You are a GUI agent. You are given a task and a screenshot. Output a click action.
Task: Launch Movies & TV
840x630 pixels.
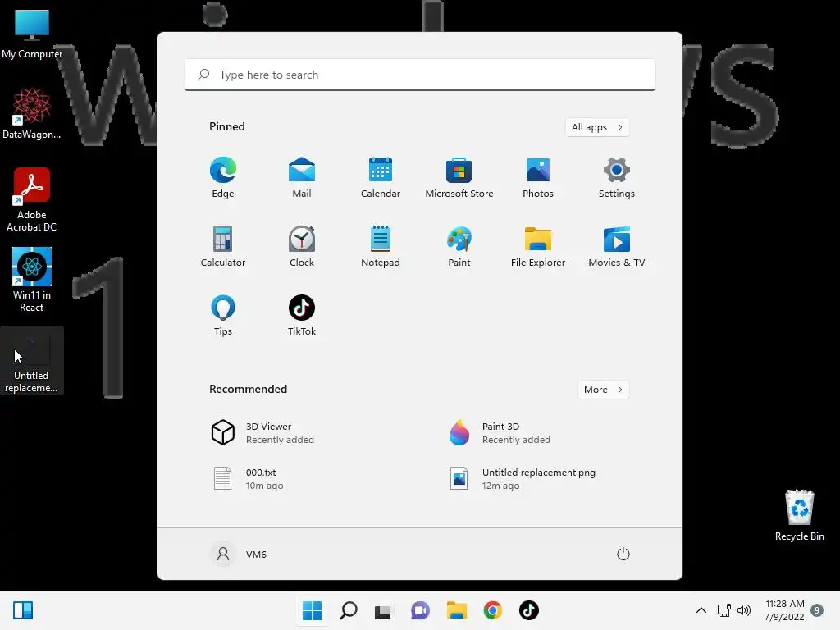617,246
